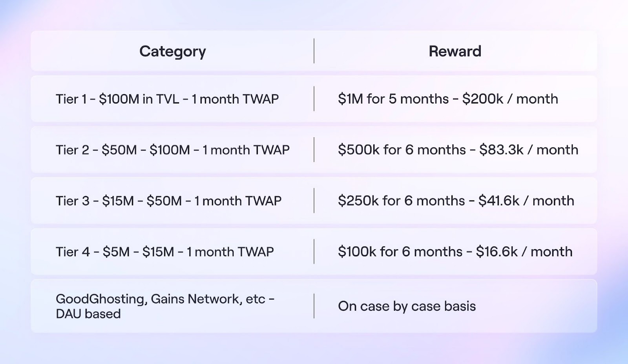
Task: Click the $83.3k / month text
Action: tap(529, 149)
